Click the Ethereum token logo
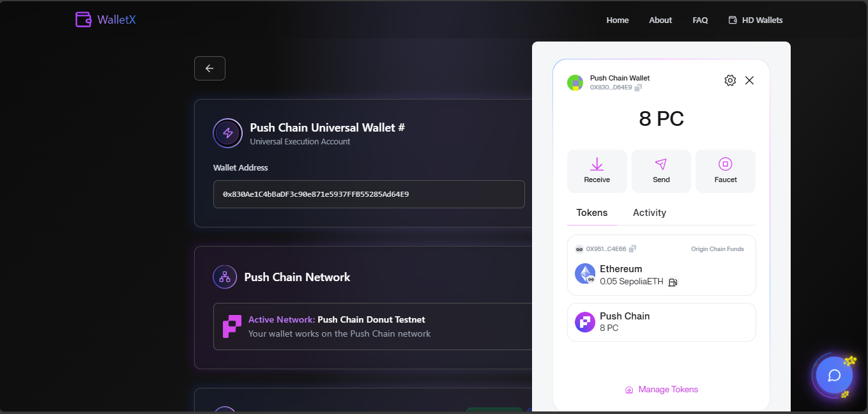The width and height of the screenshot is (868, 414). pos(585,274)
